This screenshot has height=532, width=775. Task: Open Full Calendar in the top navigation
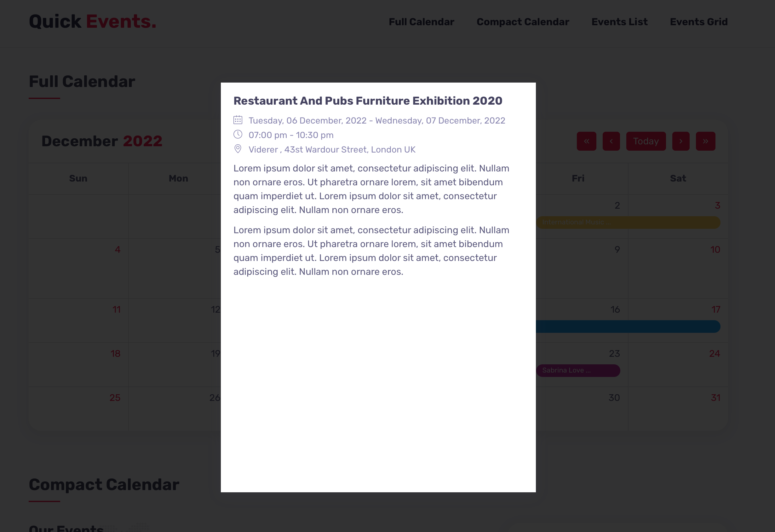[x=421, y=22]
